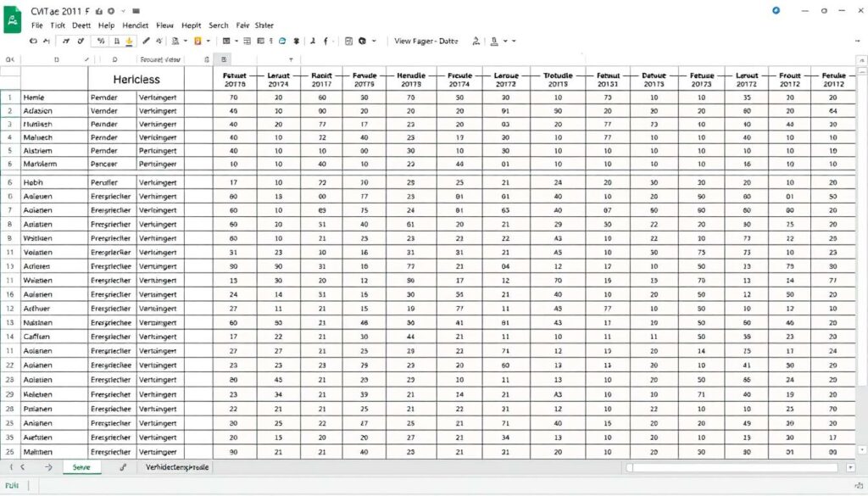Open the Help menu
This screenshot has height=496, width=868.
[x=106, y=25]
